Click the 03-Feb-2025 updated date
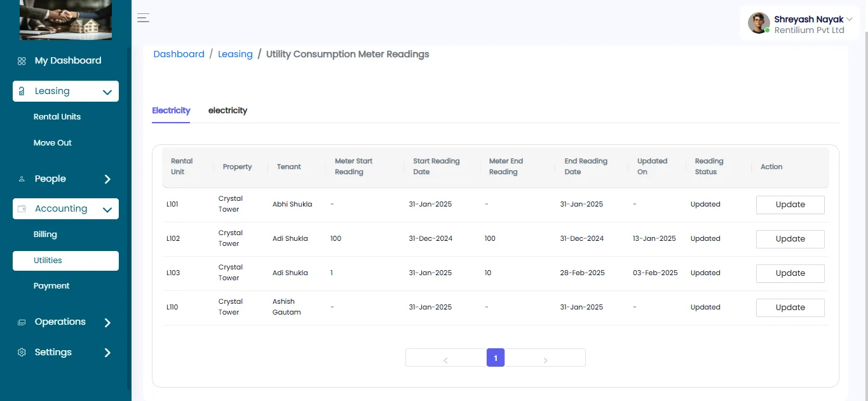 [655, 273]
